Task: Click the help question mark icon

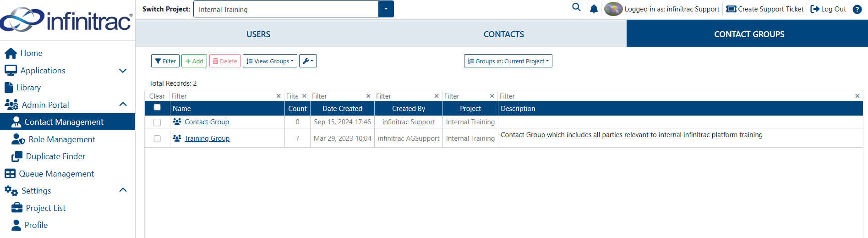Action: (857, 9)
